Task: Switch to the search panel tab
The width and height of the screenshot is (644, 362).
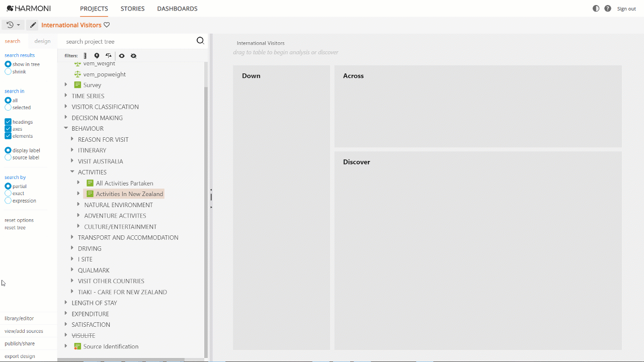Action: click(13, 41)
